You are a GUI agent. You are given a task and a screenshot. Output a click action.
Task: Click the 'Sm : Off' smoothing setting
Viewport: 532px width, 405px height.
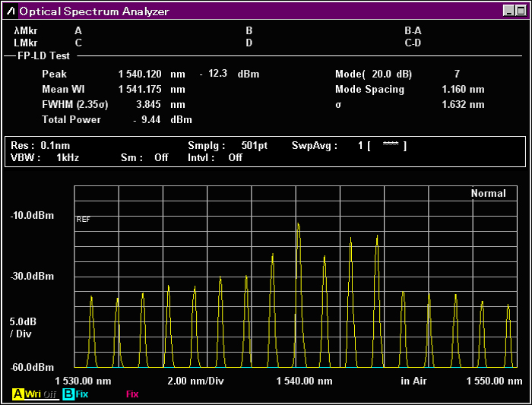click(x=144, y=158)
